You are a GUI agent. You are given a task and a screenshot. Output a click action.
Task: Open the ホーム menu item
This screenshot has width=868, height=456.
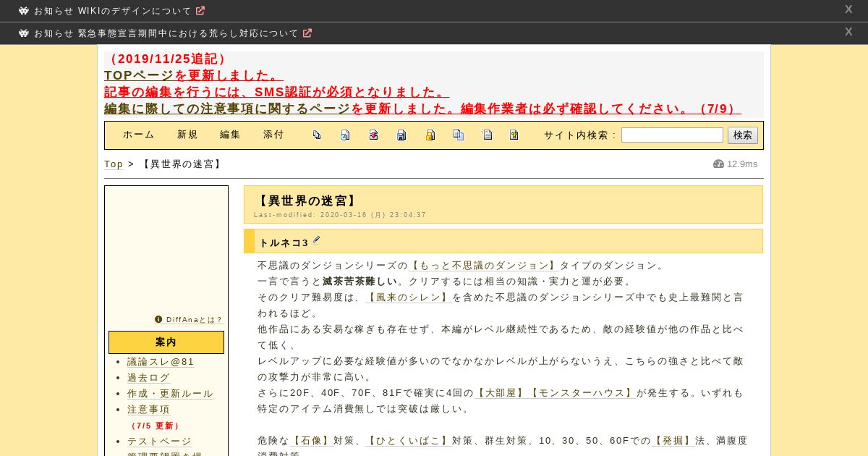coord(139,135)
